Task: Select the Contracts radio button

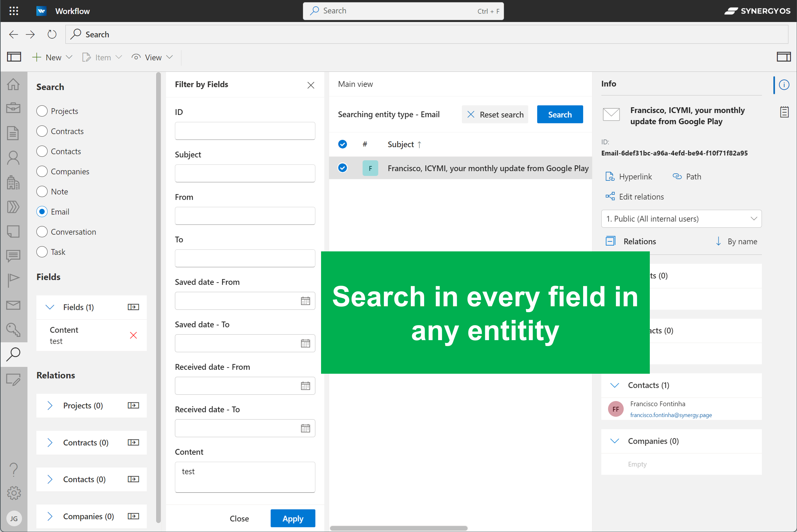Action: coord(42,131)
